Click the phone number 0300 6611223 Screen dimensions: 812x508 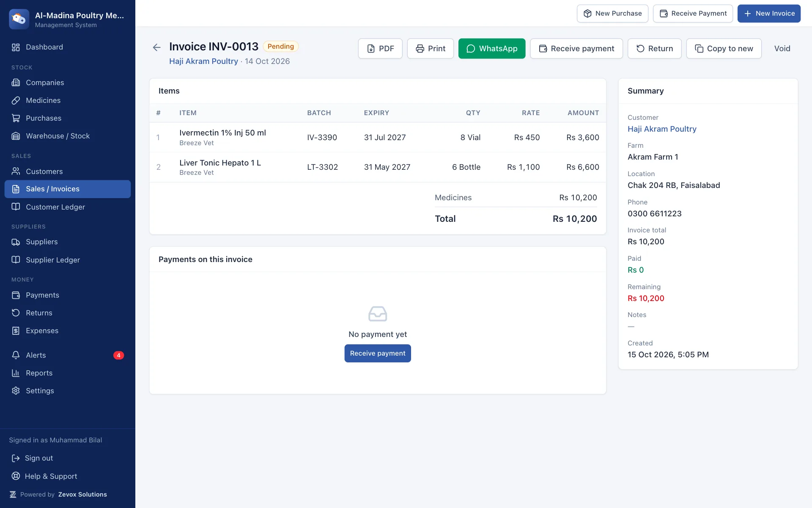coord(654,213)
